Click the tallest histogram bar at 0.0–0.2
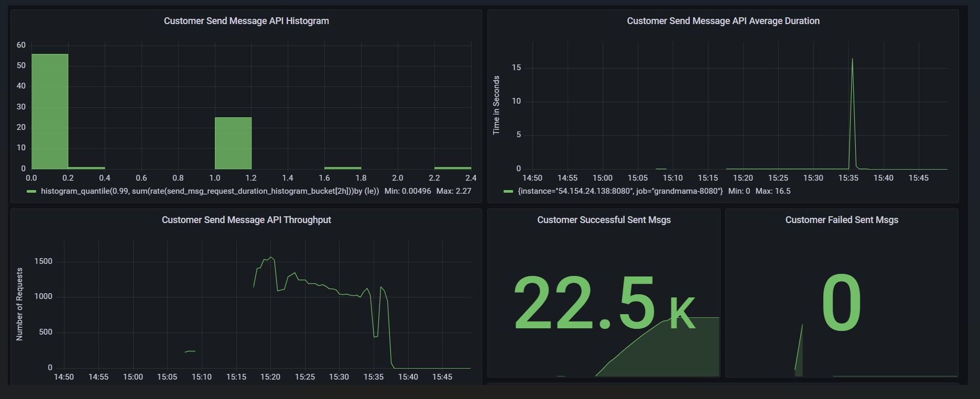980x399 pixels. click(50, 111)
